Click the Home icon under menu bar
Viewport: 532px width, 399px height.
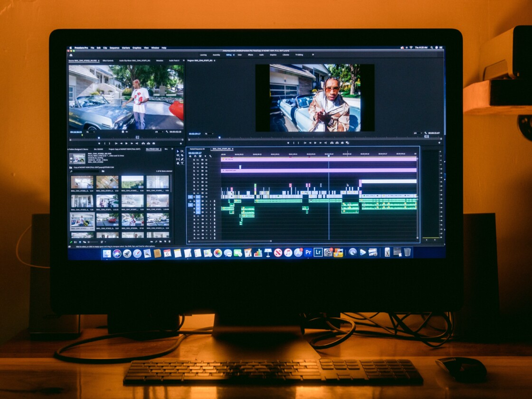coord(71,55)
